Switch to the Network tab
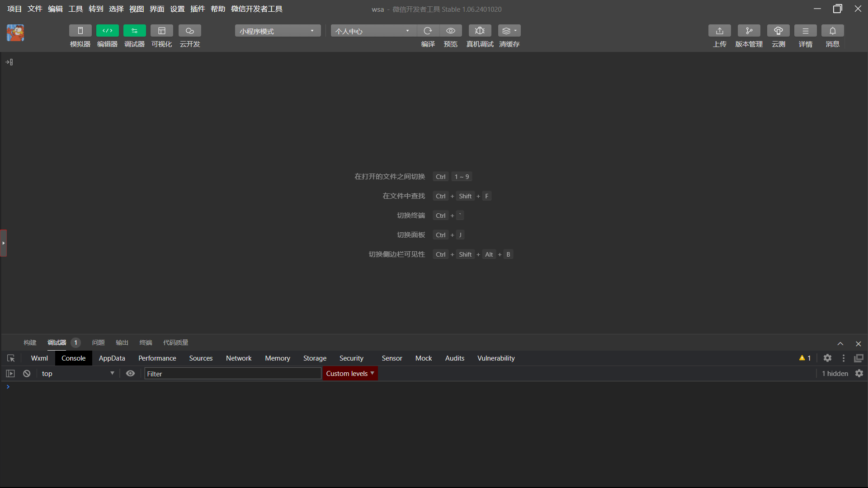The height and width of the screenshot is (488, 868). [238, 358]
